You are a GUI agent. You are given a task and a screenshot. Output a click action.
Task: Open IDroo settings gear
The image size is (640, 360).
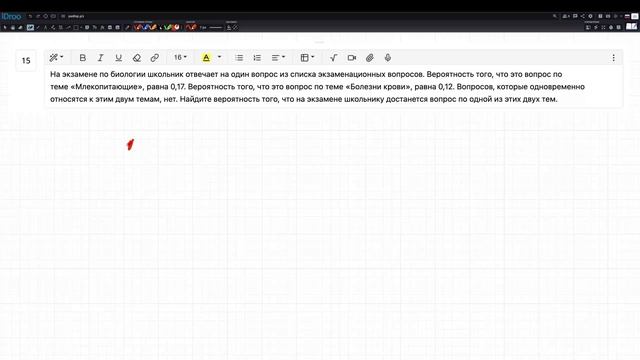click(590, 16)
